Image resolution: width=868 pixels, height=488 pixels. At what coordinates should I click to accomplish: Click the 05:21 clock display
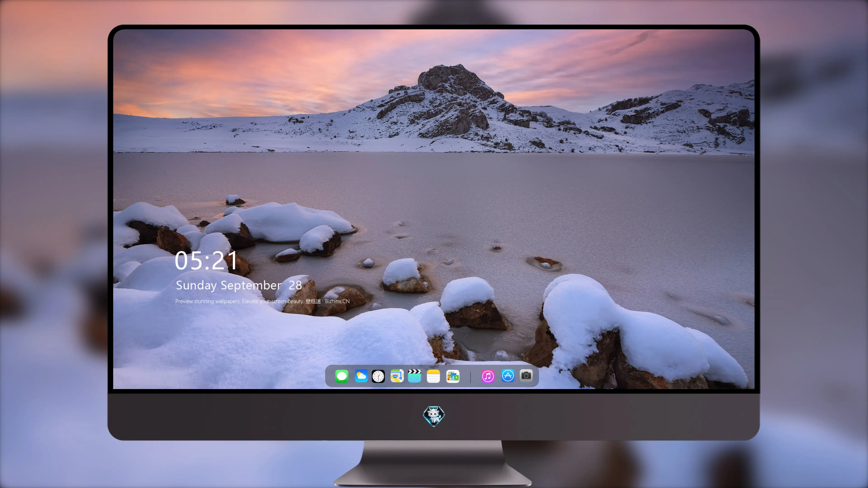coord(206,261)
